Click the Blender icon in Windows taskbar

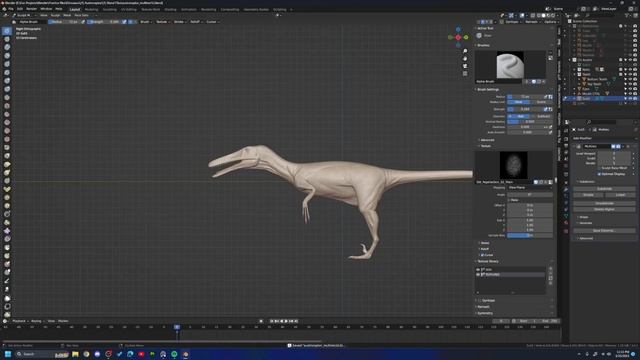coord(185,354)
